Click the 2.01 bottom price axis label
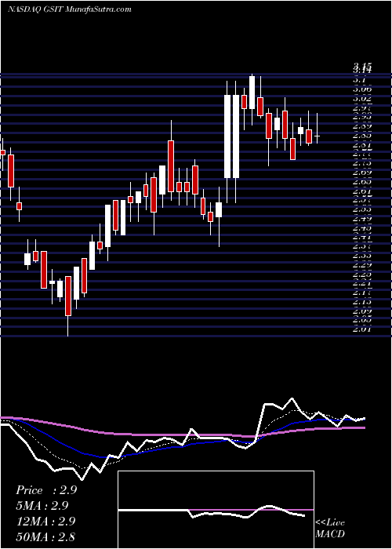This screenshot has height=549, width=392. click(362, 329)
